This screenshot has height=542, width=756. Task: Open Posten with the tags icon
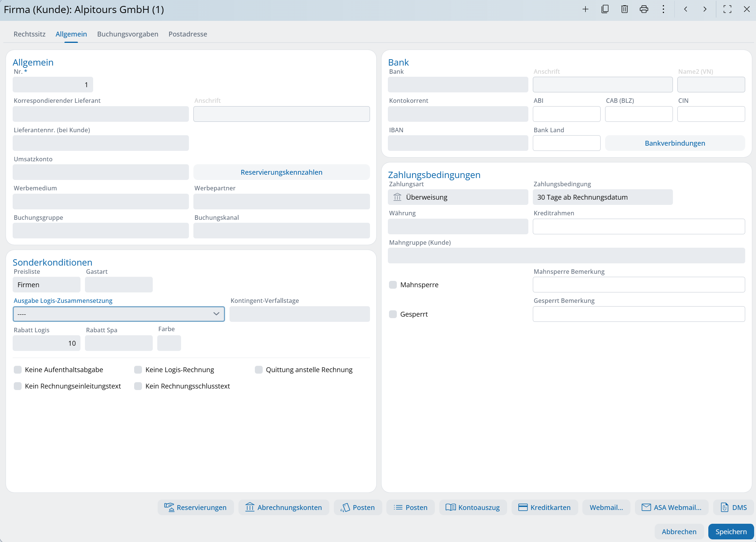point(345,507)
